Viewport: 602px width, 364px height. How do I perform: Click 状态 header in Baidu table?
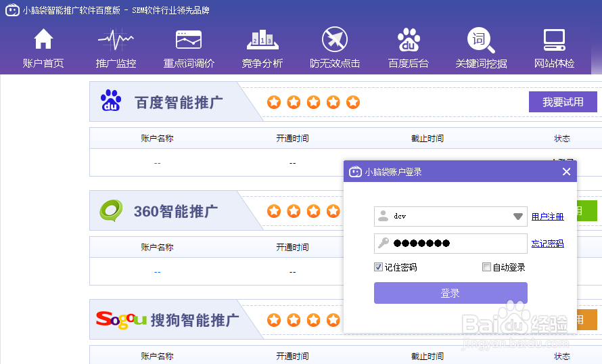click(x=562, y=138)
